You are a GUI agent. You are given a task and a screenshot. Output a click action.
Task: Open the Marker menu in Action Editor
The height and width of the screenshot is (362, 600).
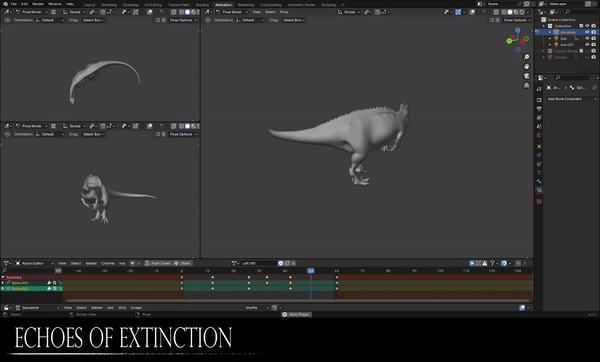point(91,263)
